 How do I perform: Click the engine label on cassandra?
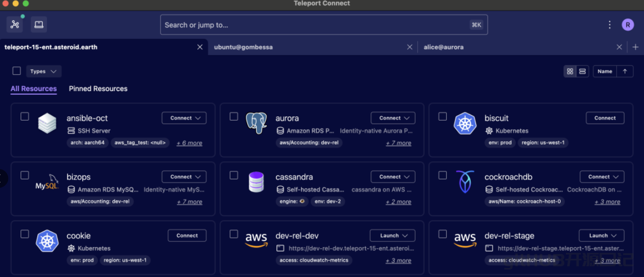(x=292, y=202)
